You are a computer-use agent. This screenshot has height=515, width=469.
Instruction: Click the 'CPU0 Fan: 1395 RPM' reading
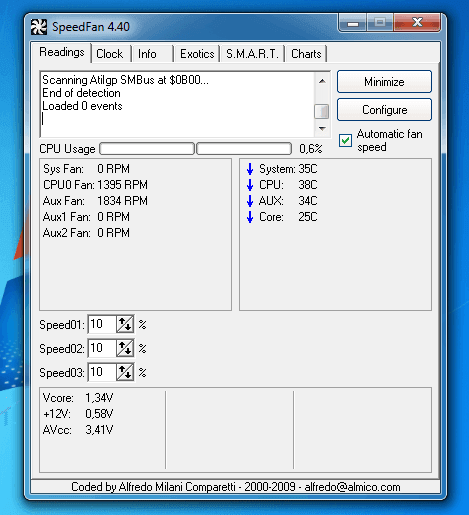(x=95, y=185)
